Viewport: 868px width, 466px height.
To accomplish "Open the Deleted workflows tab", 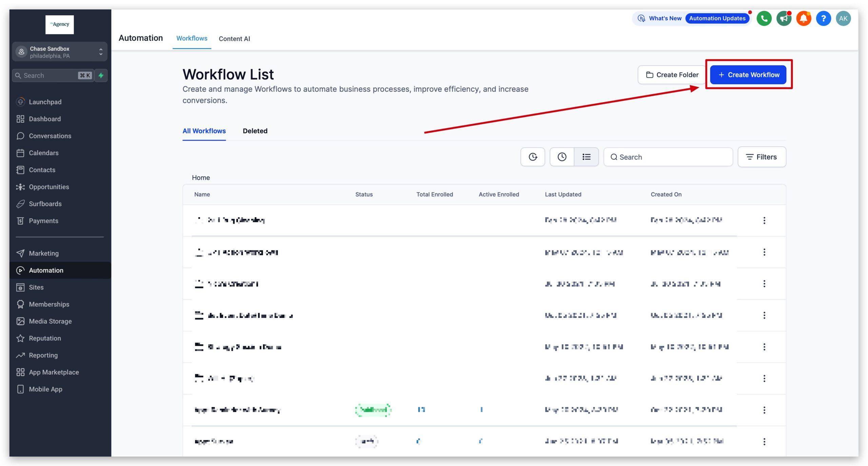I will [255, 131].
